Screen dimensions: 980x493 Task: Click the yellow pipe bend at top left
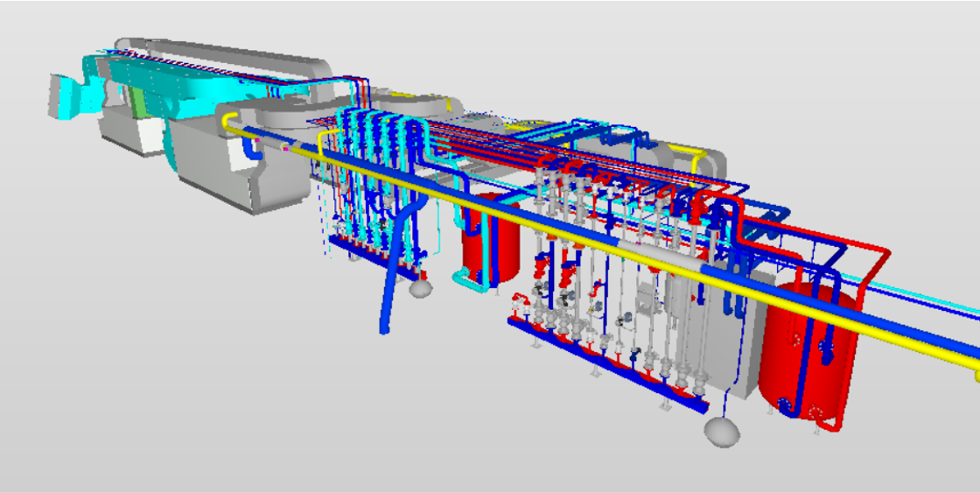point(230,121)
